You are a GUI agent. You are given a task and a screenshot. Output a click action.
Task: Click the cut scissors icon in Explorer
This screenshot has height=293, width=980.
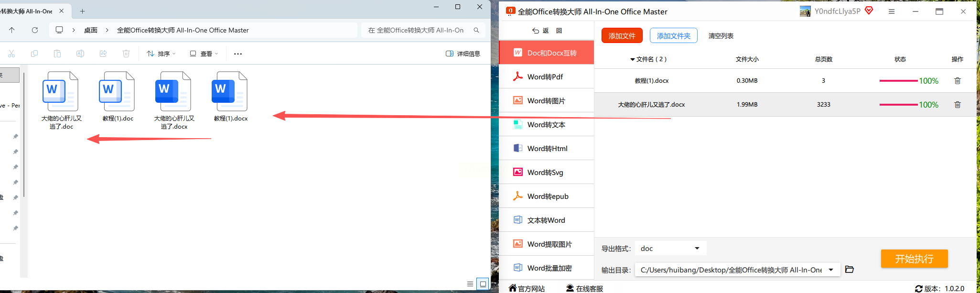click(11, 54)
